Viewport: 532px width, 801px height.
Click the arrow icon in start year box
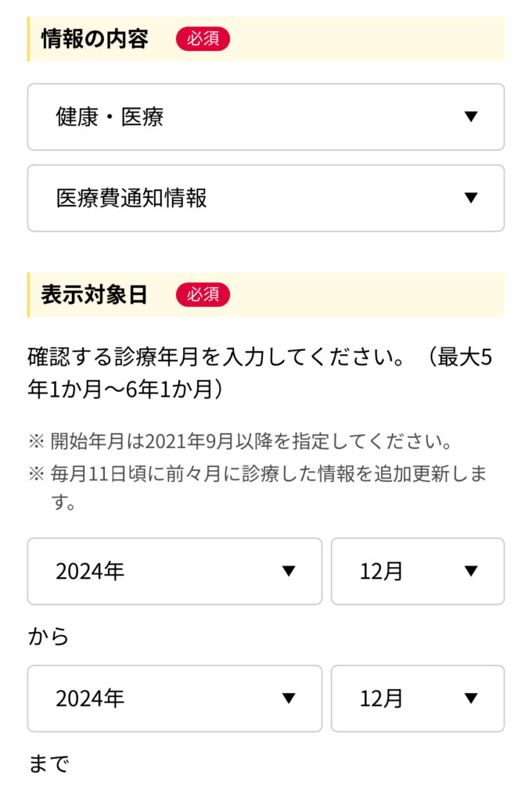click(289, 571)
